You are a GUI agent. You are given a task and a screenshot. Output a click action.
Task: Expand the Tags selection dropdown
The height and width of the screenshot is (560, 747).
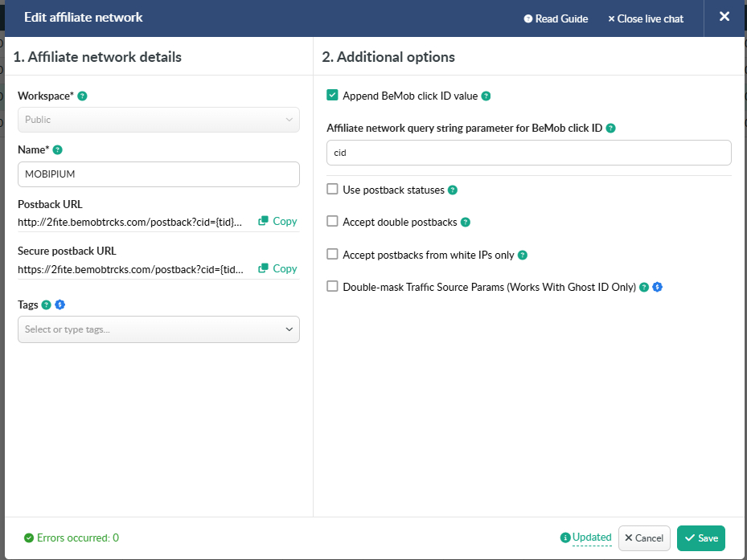[158, 329]
